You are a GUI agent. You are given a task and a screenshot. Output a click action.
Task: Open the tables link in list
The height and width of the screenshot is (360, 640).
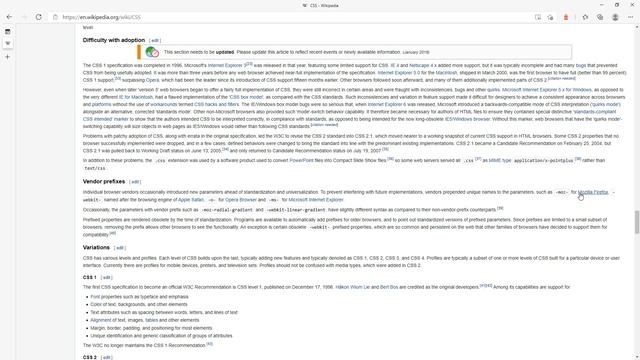click(x=151, y=320)
